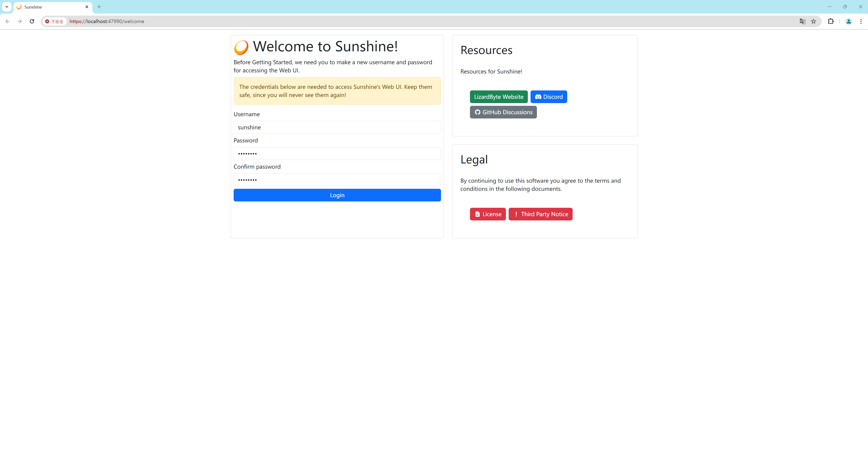Minimize the browser window
This screenshot has width=868, height=475.
tap(829, 7)
